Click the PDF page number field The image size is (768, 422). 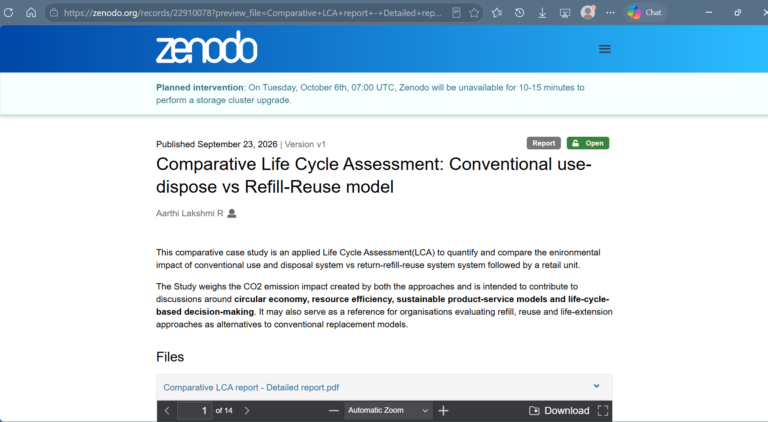pyautogui.click(x=194, y=410)
